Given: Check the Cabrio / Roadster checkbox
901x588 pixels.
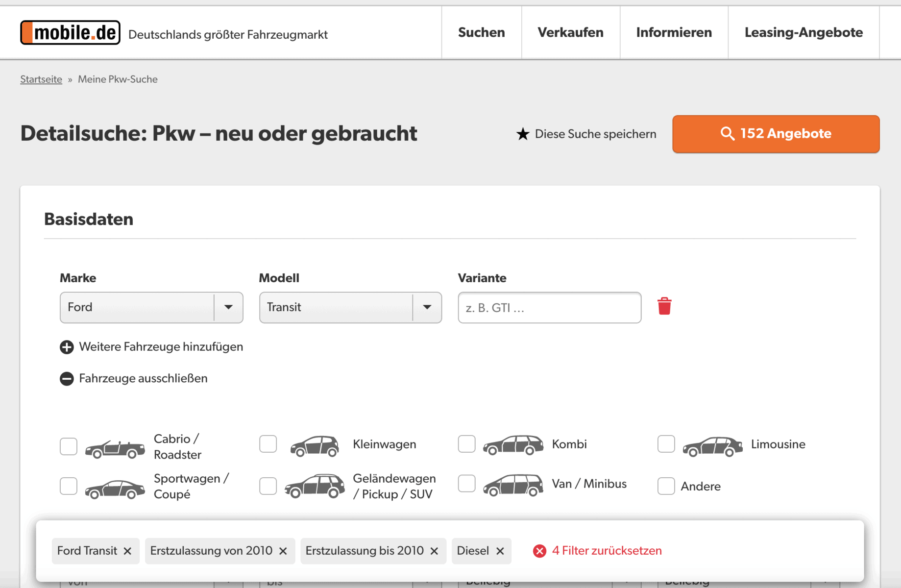Looking at the screenshot, I should (69, 446).
